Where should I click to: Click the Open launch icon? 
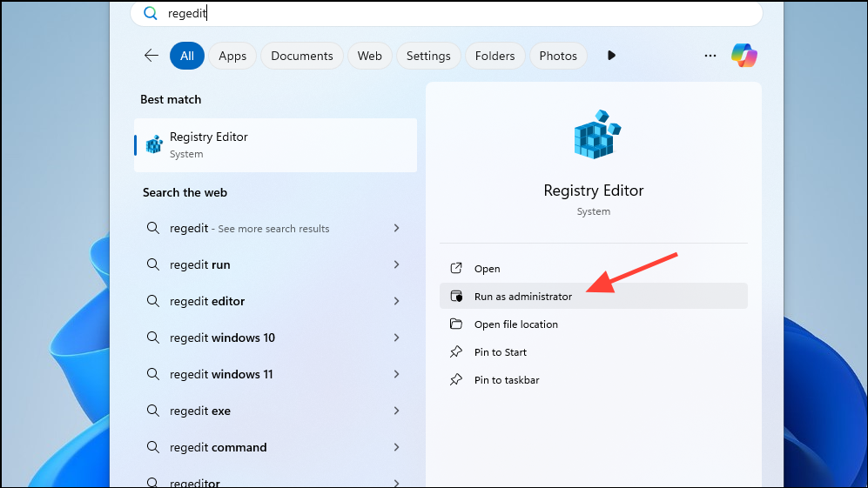pos(456,268)
